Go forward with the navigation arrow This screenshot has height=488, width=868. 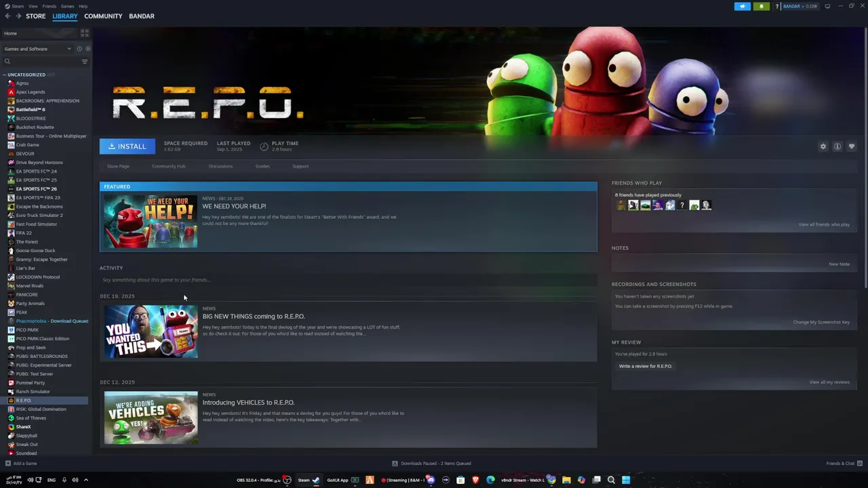pyautogui.click(x=18, y=16)
